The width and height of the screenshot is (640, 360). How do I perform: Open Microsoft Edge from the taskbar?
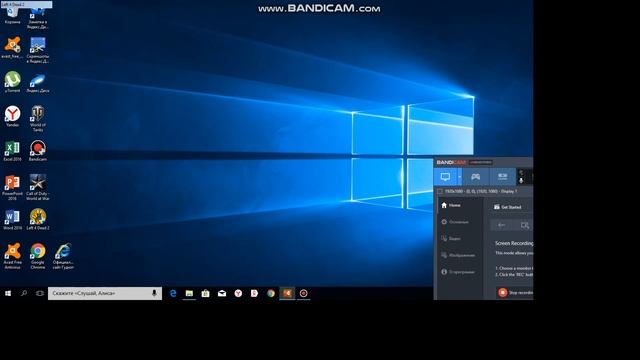[x=173, y=293]
